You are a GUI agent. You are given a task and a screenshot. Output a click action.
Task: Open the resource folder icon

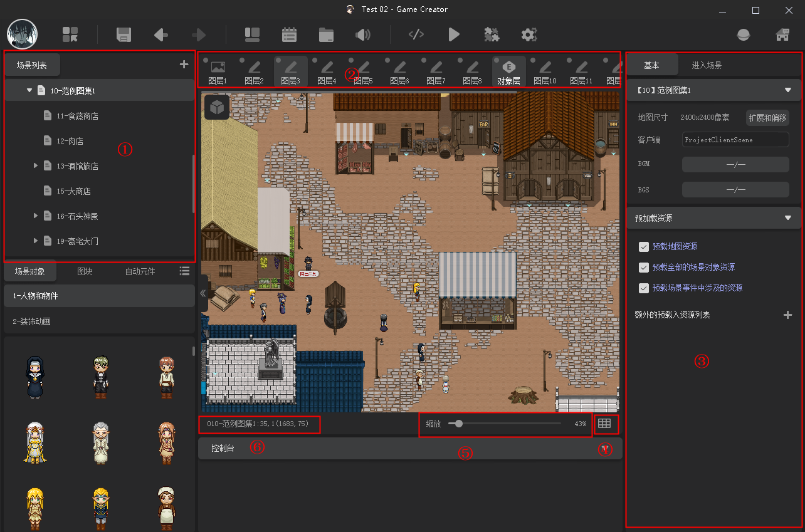[x=326, y=34]
